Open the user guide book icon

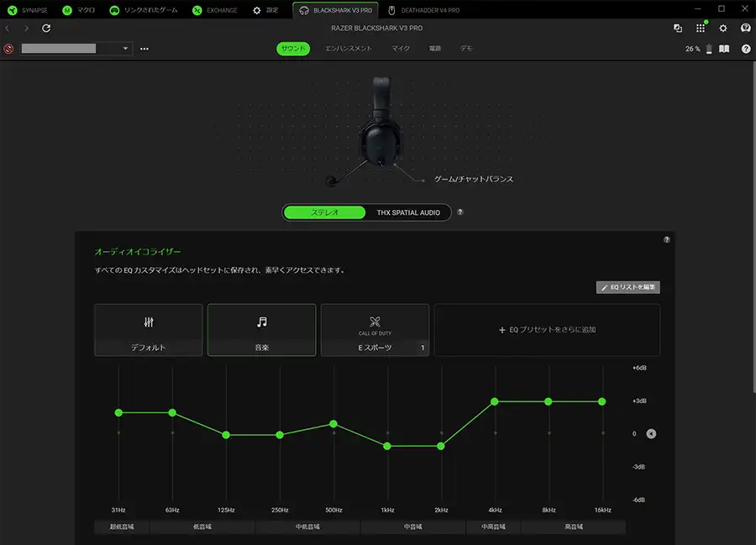[x=724, y=49]
